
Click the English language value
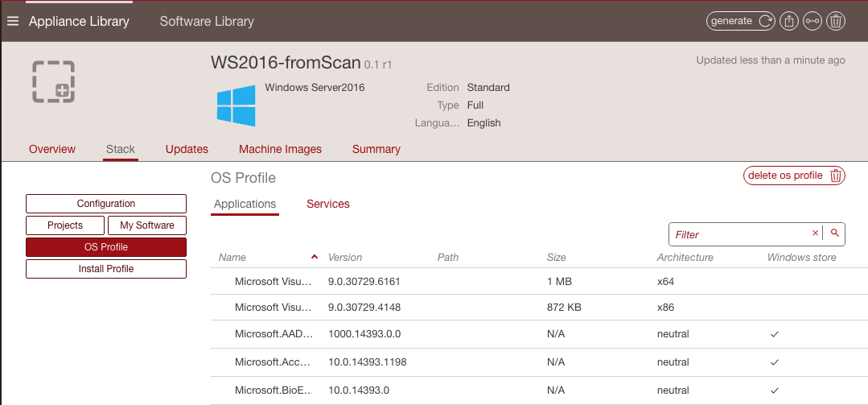click(x=483, y=123)
